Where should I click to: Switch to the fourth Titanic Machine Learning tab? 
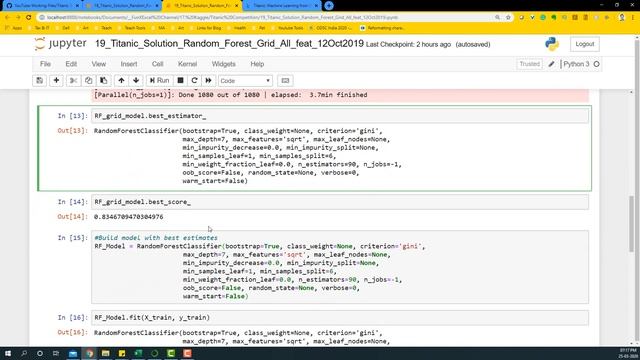point(282,6)
